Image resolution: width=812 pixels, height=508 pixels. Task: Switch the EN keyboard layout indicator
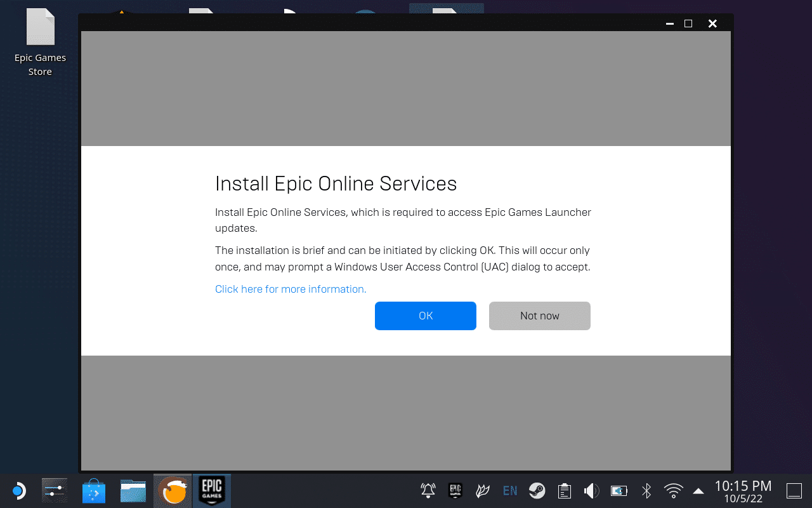[510, 491]
